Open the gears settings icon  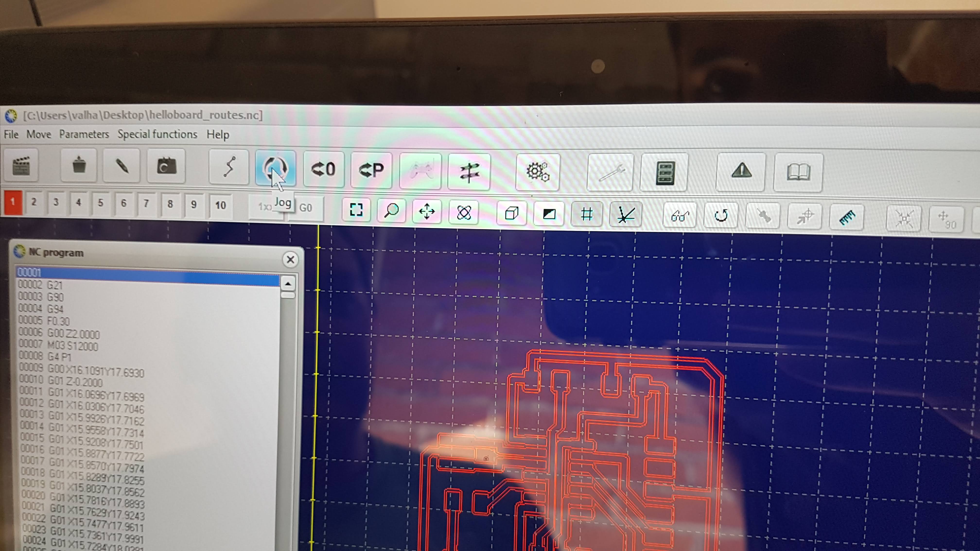click(x=537, y=172)
